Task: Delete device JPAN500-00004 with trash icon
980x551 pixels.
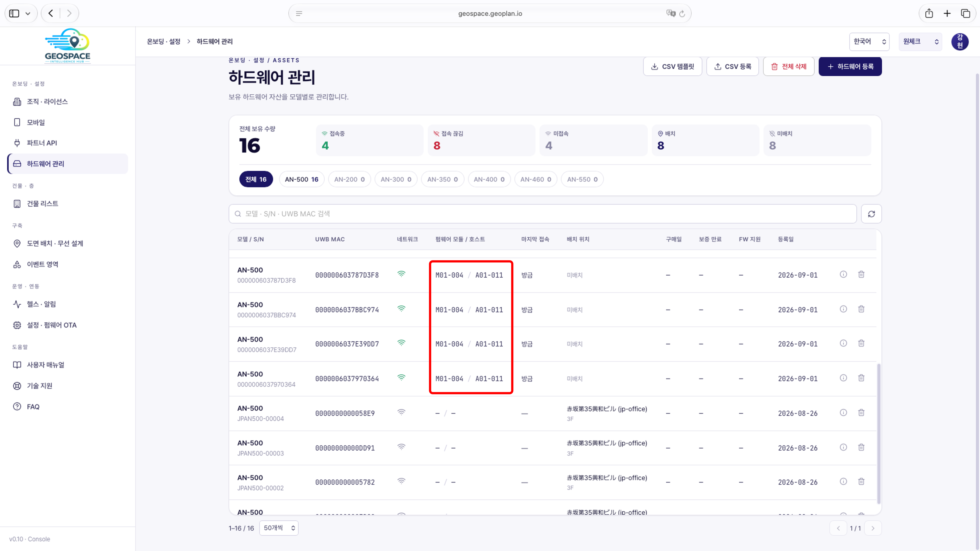Action: pyautogui.click(x=861, y=413)
